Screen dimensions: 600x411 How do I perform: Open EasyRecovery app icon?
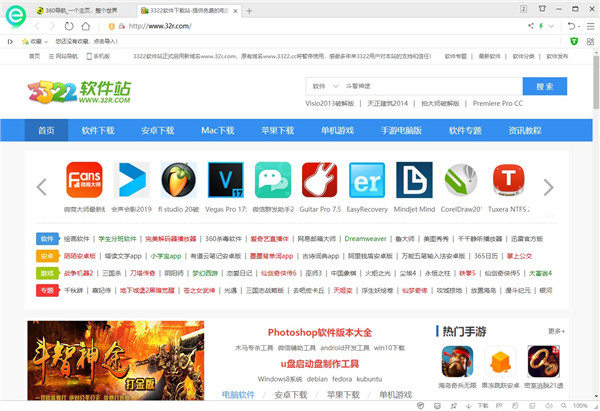[367, 179]
